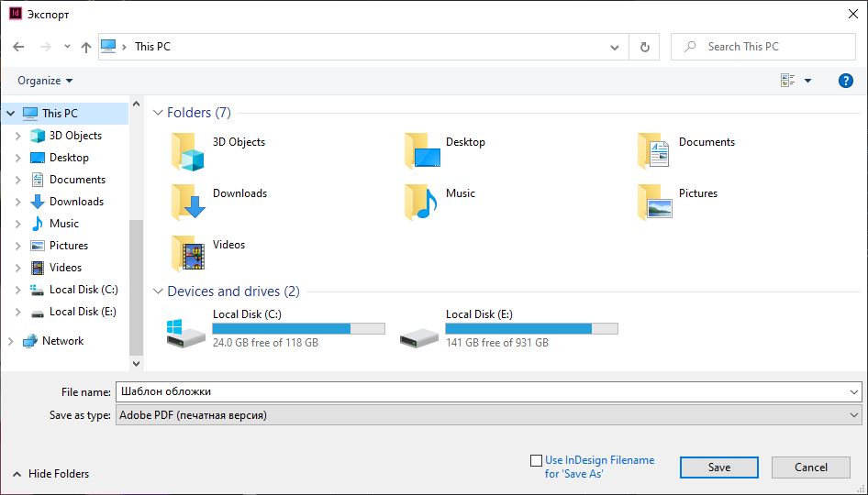Collapse the Devices and drives group
Viewport: 868px width, 495px height.
158,291
